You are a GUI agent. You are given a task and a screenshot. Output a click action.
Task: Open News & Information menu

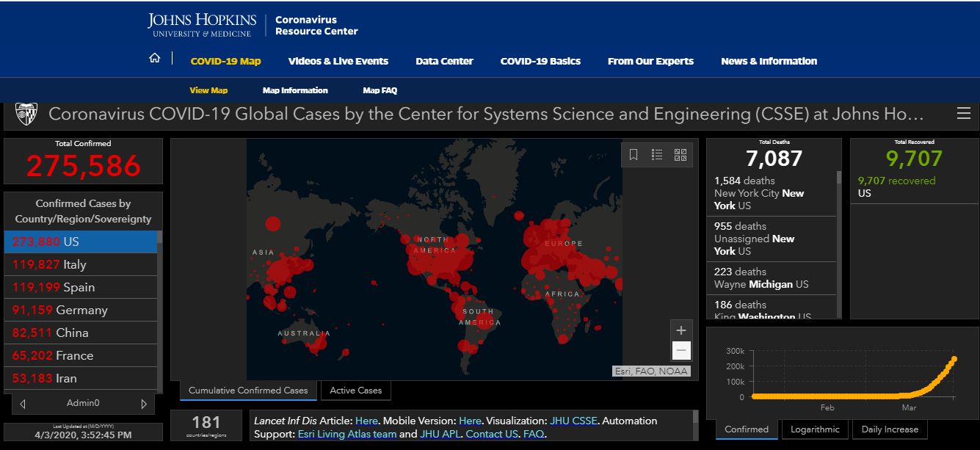pyautogui.click(x=769, y=61)
